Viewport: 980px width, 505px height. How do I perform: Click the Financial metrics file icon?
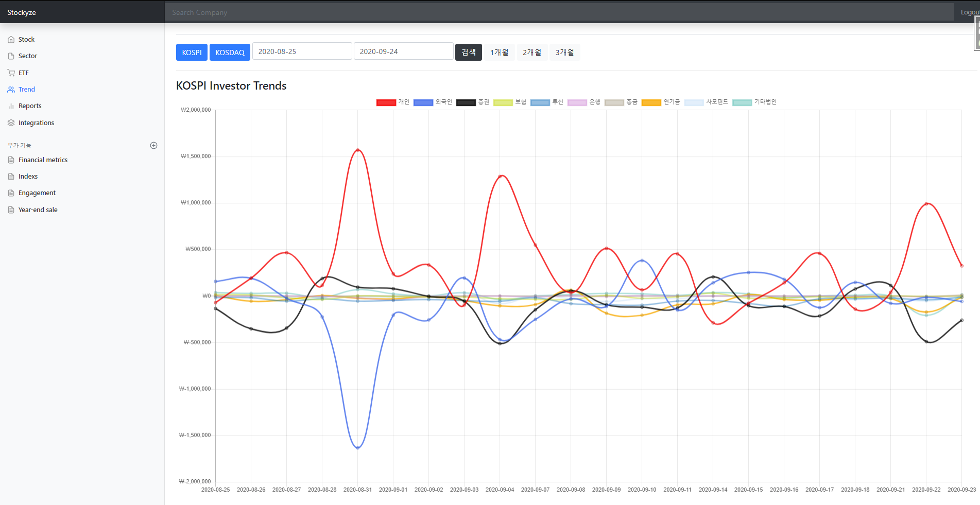(11, 160)
